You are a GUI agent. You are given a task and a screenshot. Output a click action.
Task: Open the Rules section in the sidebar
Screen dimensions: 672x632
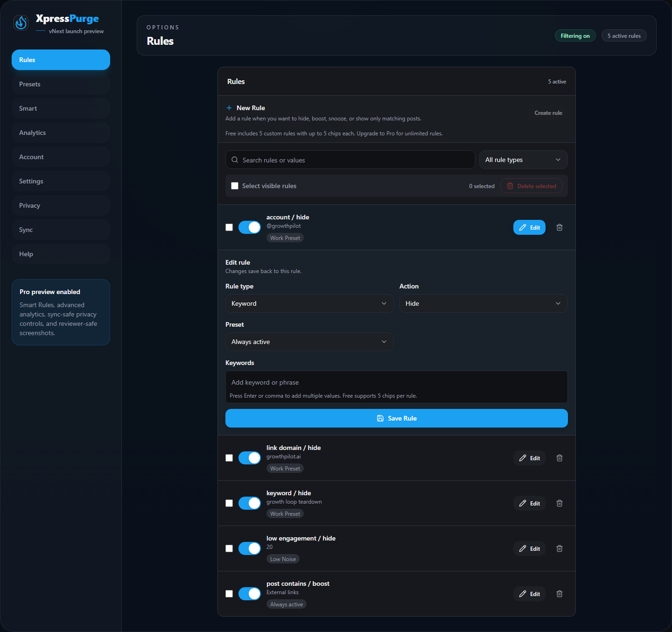(x=61, y=60)
